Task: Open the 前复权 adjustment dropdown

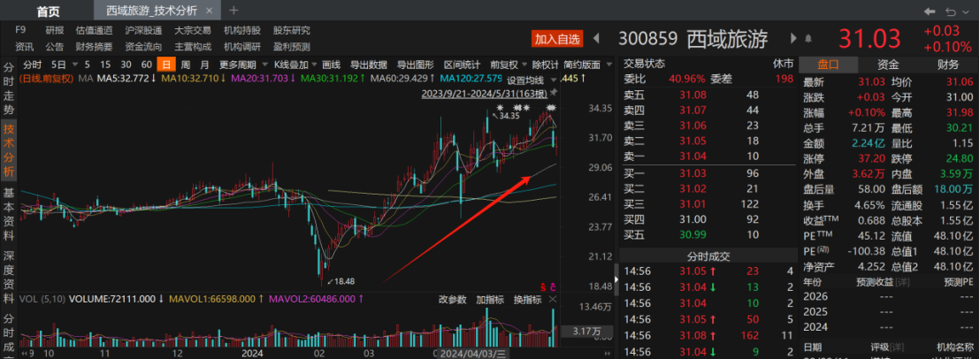Action: coord(508,65)
